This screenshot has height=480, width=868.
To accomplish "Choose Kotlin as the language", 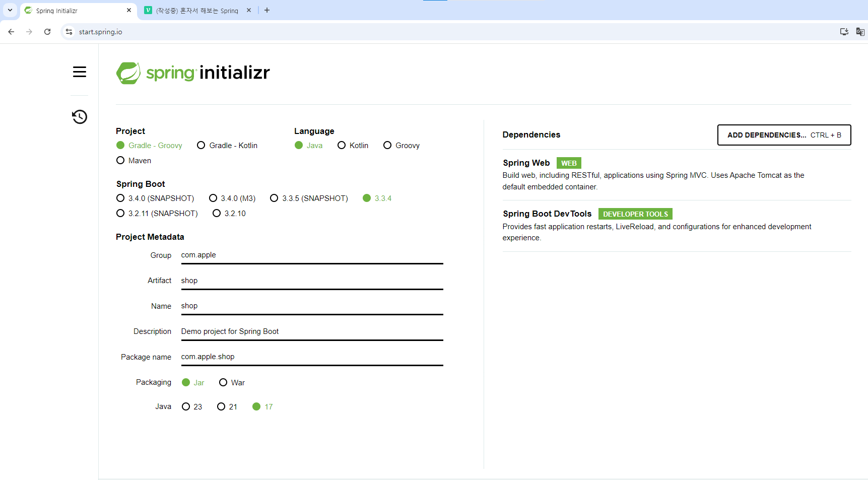I will 353,146.
